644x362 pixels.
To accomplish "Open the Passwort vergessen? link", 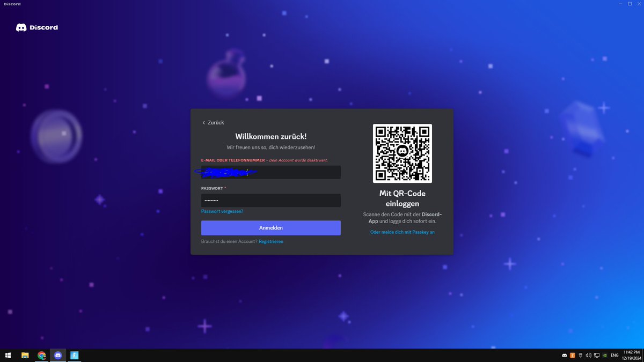I will (x=222, y=211).
